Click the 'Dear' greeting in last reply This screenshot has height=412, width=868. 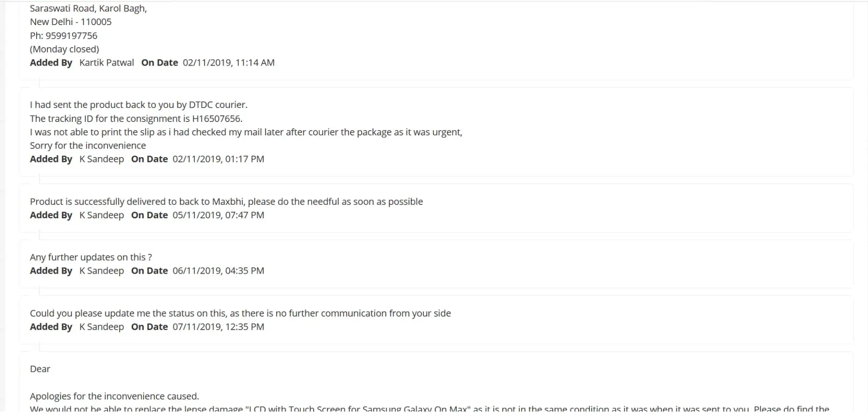tap(40, 369)
